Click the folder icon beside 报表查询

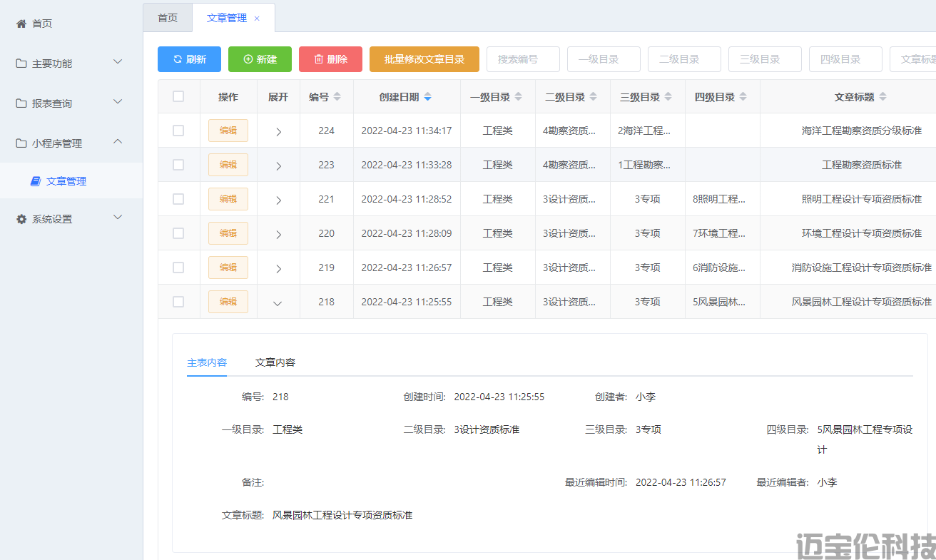tap(21, 103)
